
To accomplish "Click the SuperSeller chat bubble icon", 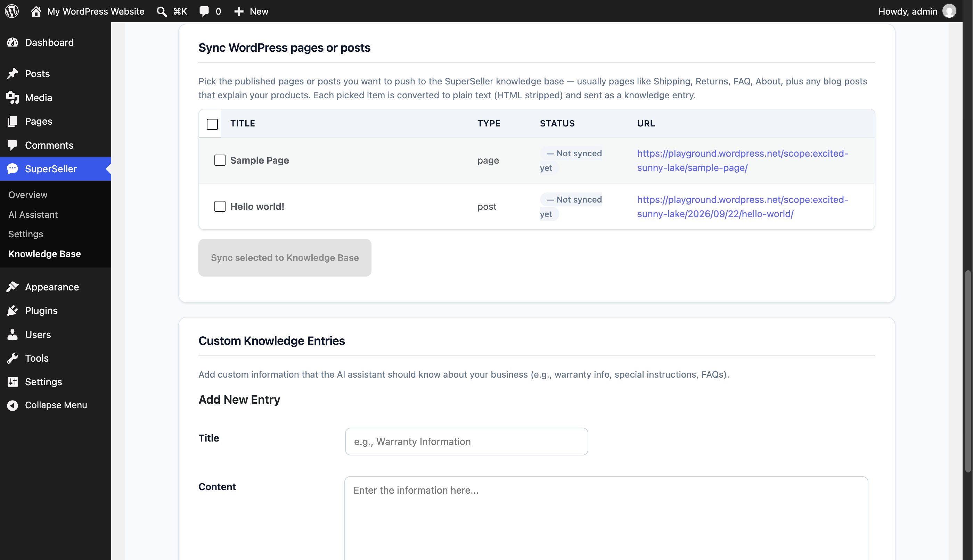I will [12, 169].
